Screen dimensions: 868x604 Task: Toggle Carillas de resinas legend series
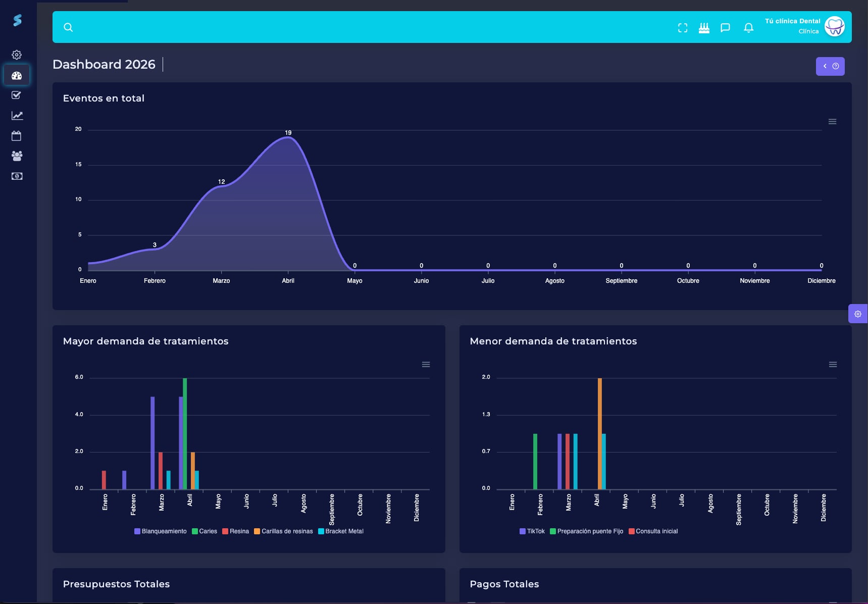[x=283, y=531]
